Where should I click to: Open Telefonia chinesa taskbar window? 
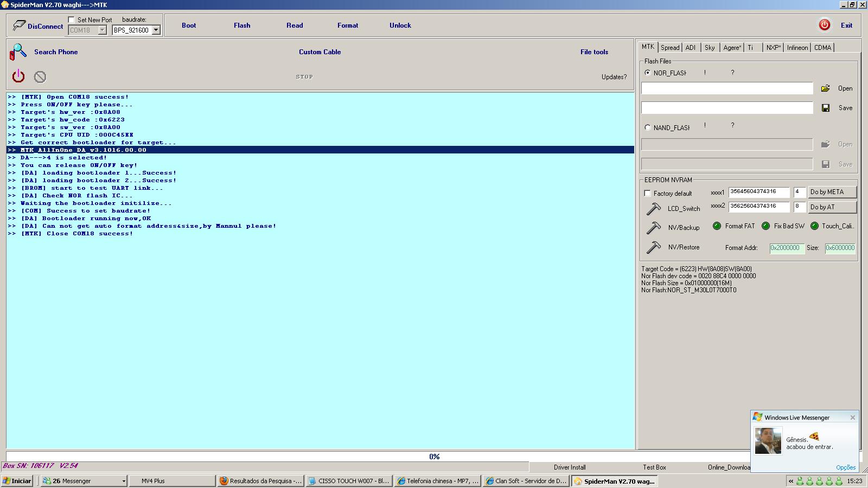437,481
